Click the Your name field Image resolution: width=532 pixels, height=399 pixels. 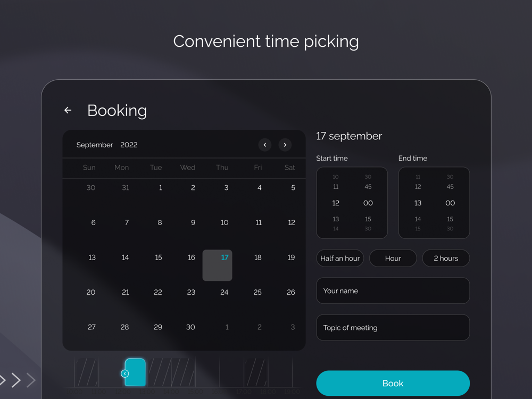[393, 291]
